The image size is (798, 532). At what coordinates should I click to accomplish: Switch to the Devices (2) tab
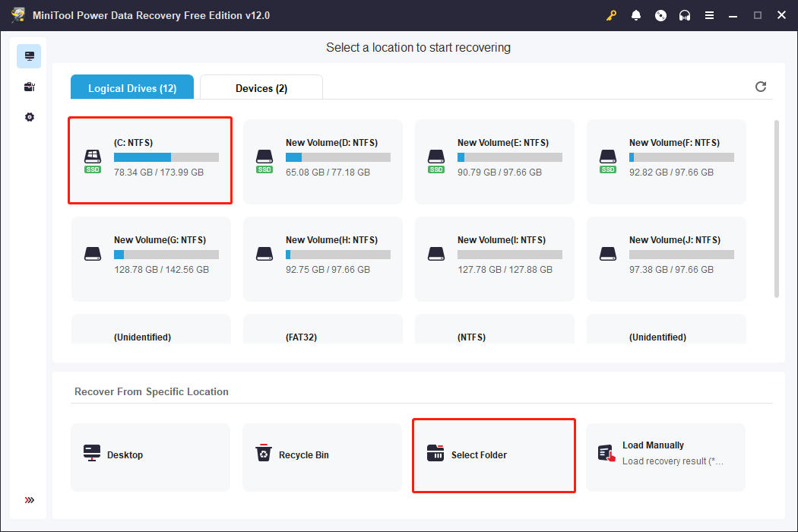point(261,87)
